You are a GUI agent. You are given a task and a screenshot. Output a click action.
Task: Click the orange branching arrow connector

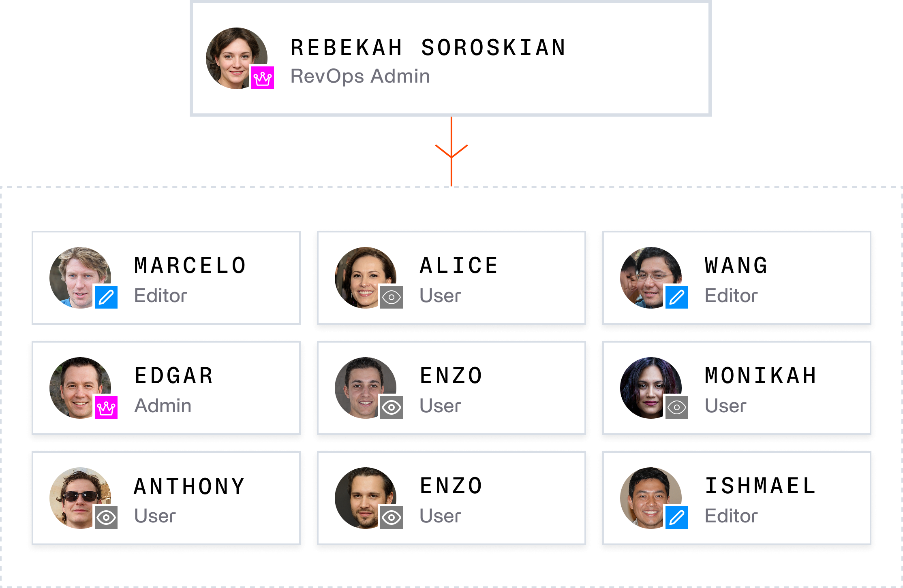pyautogui.click(x=451, y=151)
